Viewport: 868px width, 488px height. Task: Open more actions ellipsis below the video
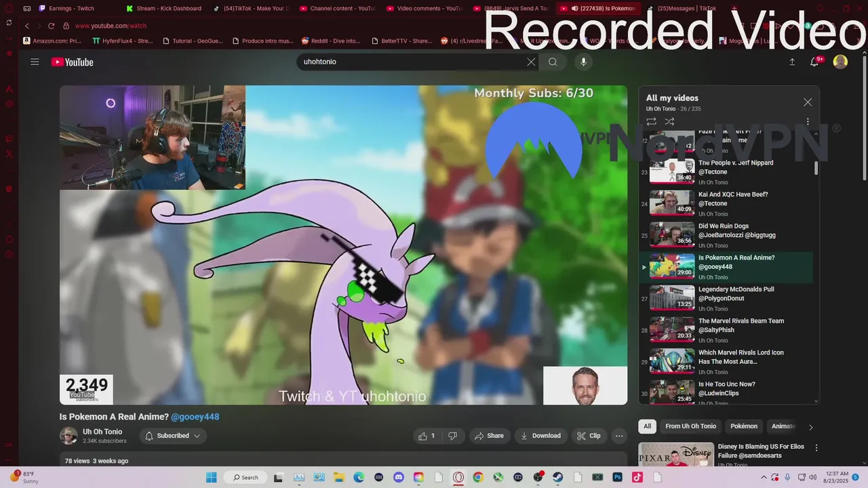coord(619,436)
